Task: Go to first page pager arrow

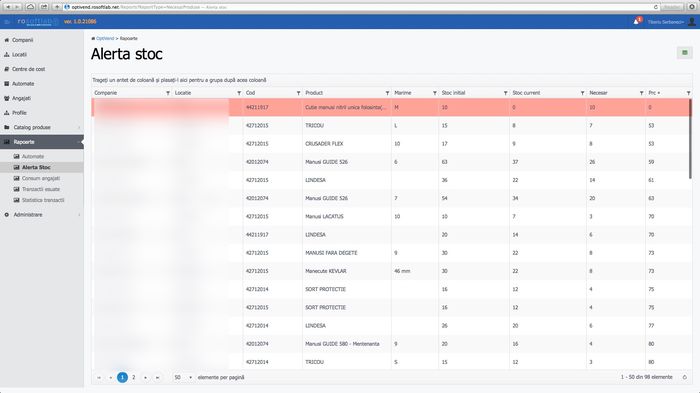Action: coord(99,377)
